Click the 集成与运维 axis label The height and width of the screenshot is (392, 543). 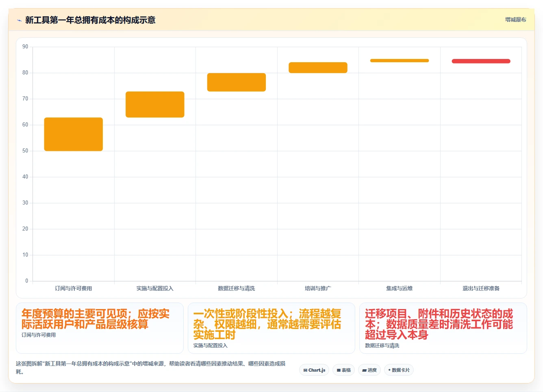tap(400, 288)
